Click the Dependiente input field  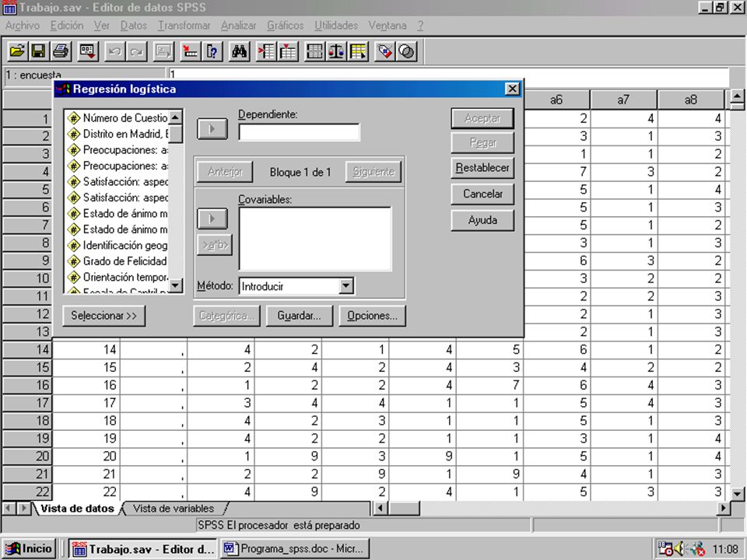(x=299, y=132)
